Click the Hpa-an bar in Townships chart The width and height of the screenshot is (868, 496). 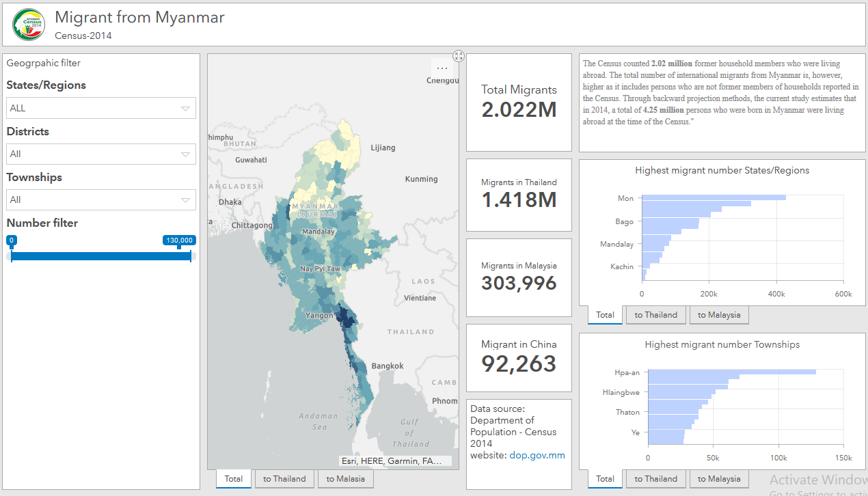click(x=731, y=372)
